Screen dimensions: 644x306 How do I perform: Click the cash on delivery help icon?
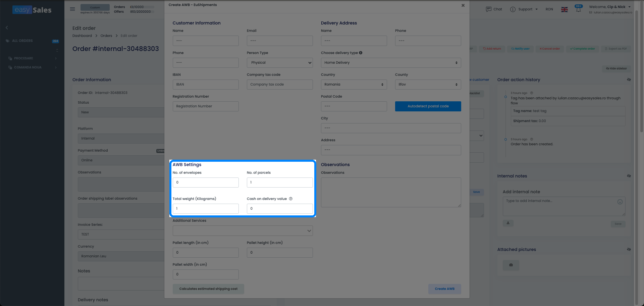(291, 199)
